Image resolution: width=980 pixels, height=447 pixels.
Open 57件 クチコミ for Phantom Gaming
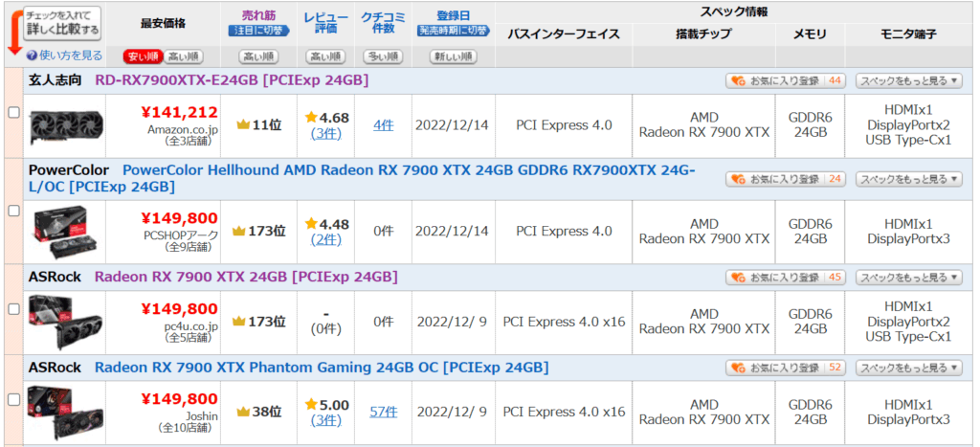coord(383,412)
